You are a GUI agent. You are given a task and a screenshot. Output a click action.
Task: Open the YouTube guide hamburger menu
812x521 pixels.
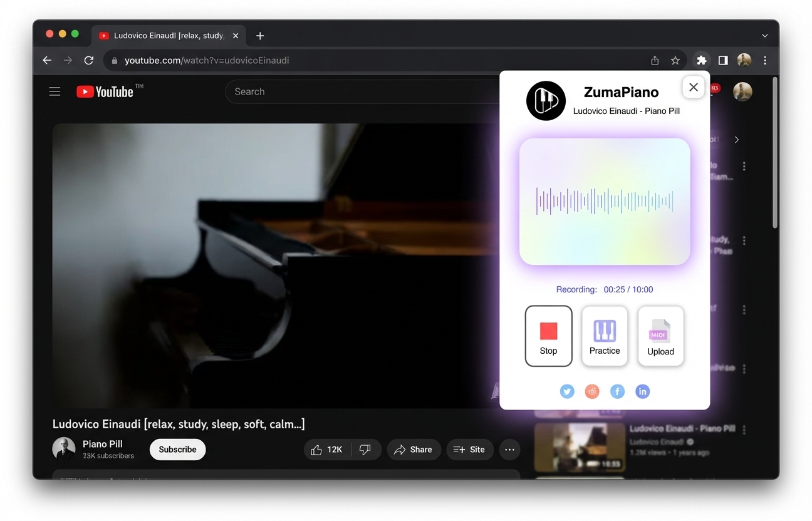click(55, 91)
